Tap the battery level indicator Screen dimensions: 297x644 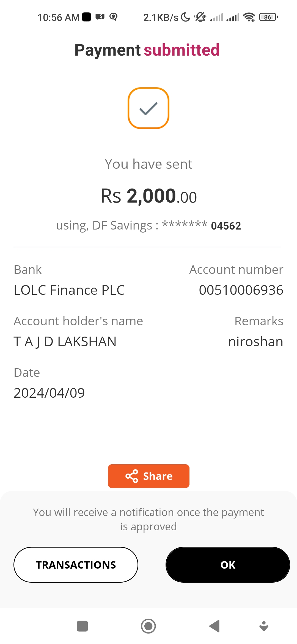tap(268, 17)
